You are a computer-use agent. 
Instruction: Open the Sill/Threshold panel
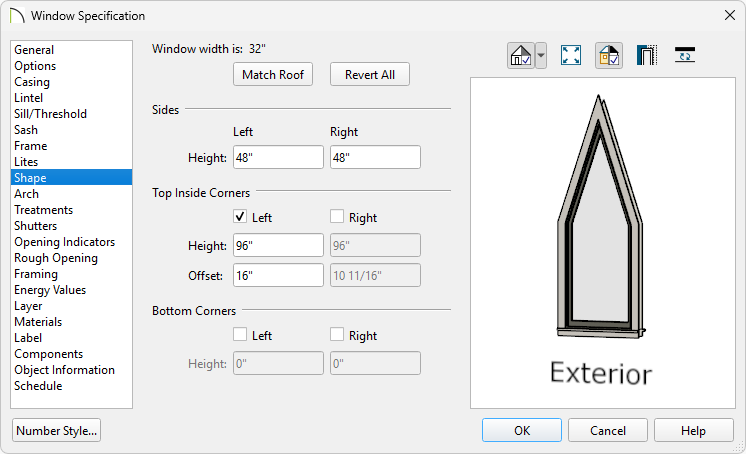(71, 114)
